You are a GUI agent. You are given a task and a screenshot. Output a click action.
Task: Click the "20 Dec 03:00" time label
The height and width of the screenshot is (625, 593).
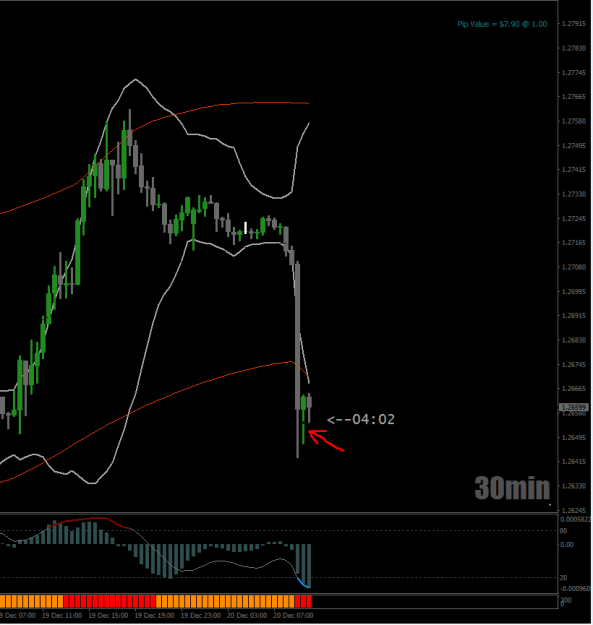click(x=247, y=615)
